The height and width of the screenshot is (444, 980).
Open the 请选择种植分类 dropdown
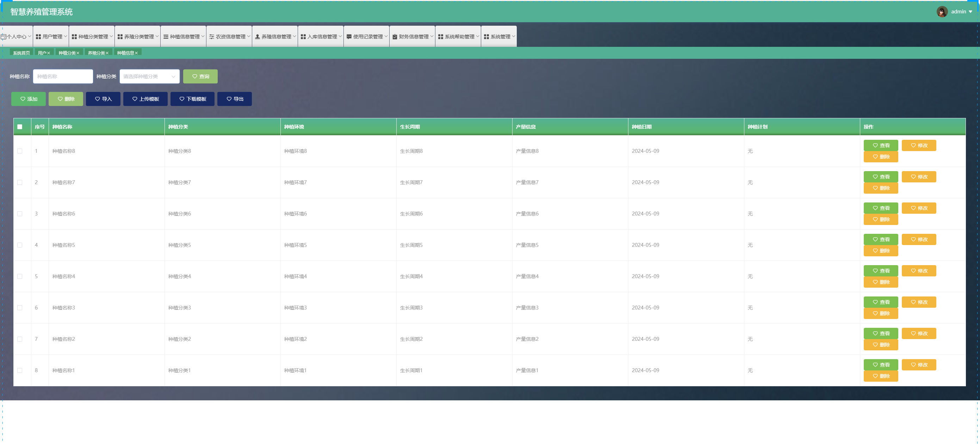click(149, 76)
